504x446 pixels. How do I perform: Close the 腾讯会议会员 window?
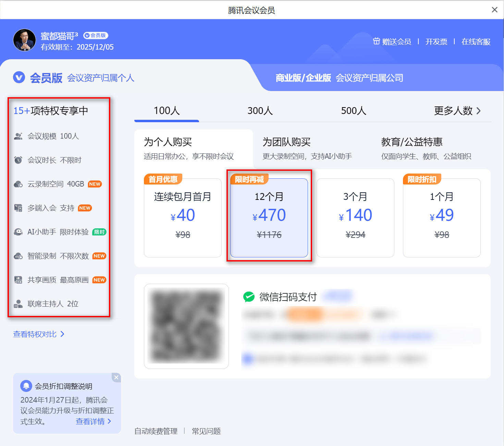point(494,10)
